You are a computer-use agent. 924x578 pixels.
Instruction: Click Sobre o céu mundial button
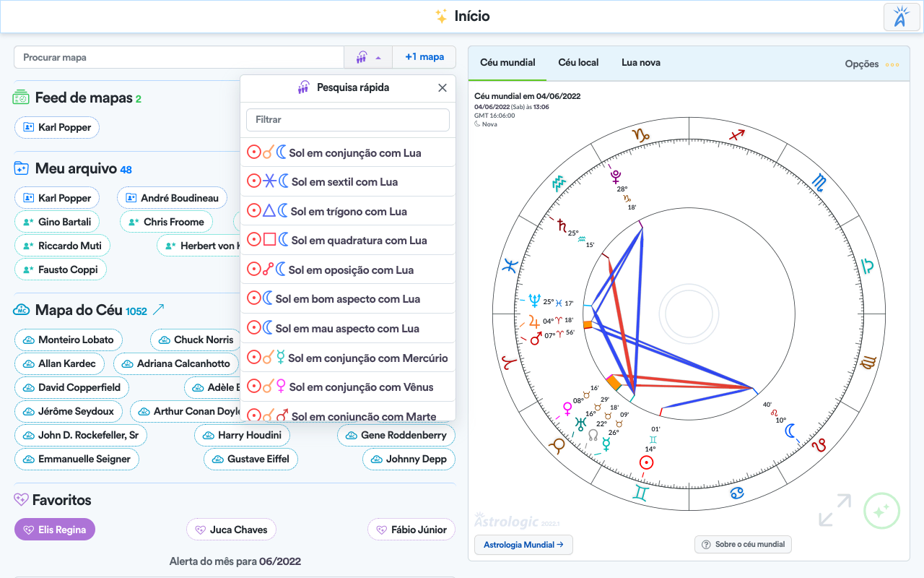743,545
